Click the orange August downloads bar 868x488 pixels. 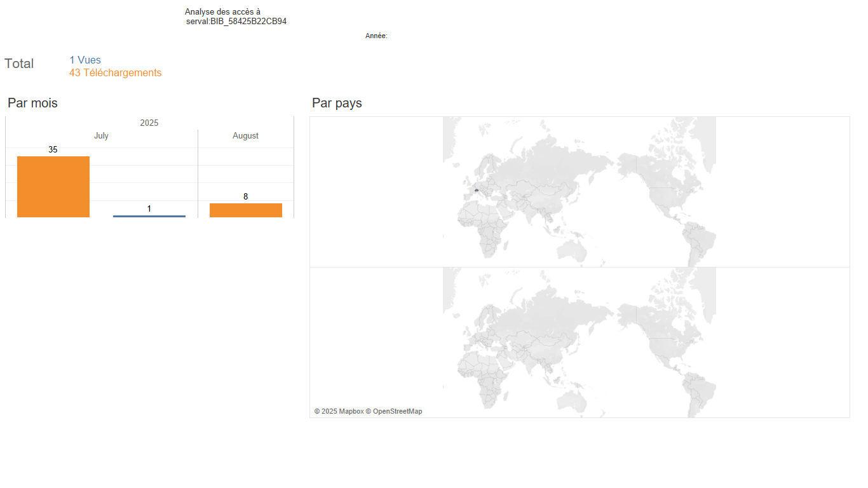pyautogui.click(x=246, y=210)
